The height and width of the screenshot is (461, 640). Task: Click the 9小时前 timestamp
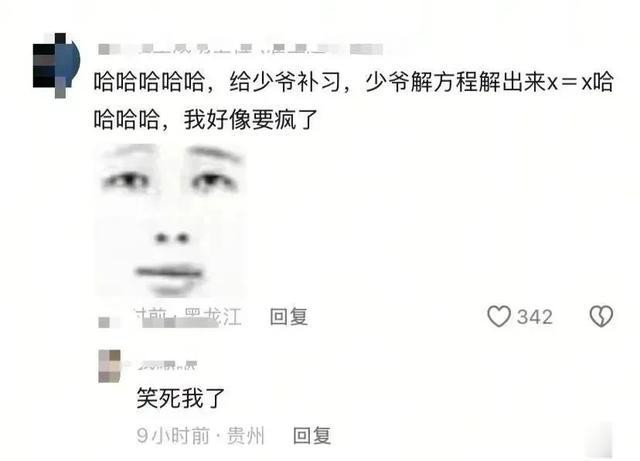(x=173, y=436)
